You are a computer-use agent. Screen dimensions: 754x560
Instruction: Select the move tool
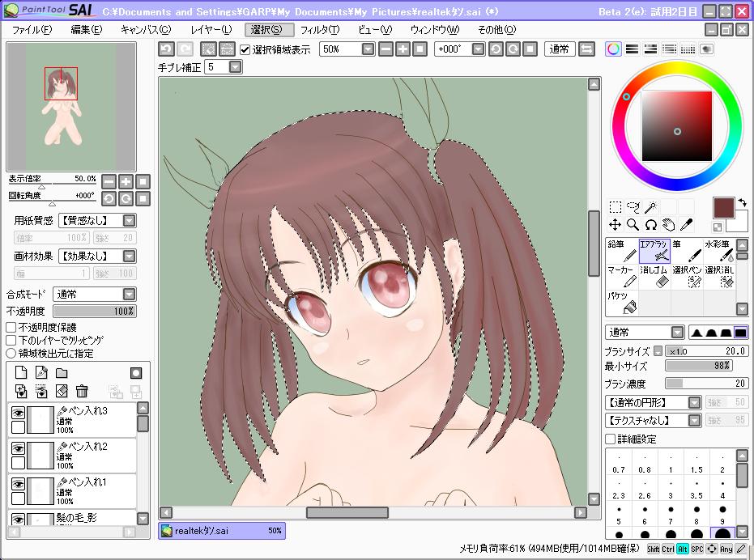pyautogui.click(x=616, y=224)
